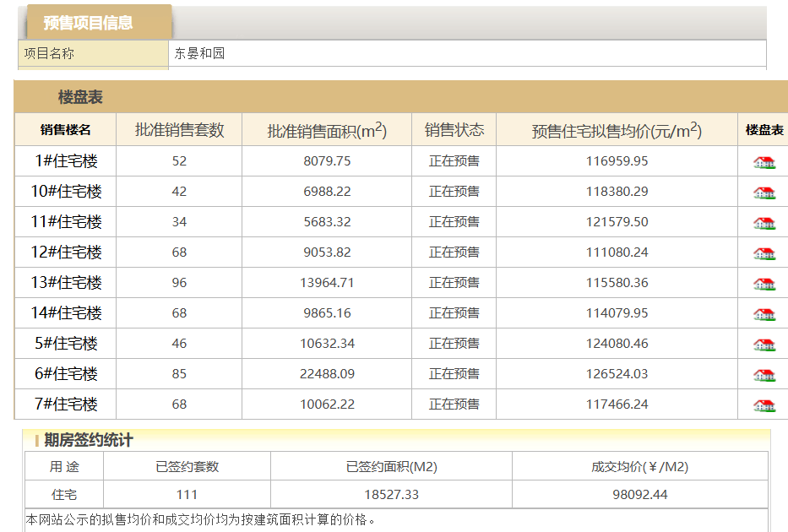Image resolution: width=788 pixels, height=532 pixels.
Task: Click the 销售楼名 column header
Action: 66,130
